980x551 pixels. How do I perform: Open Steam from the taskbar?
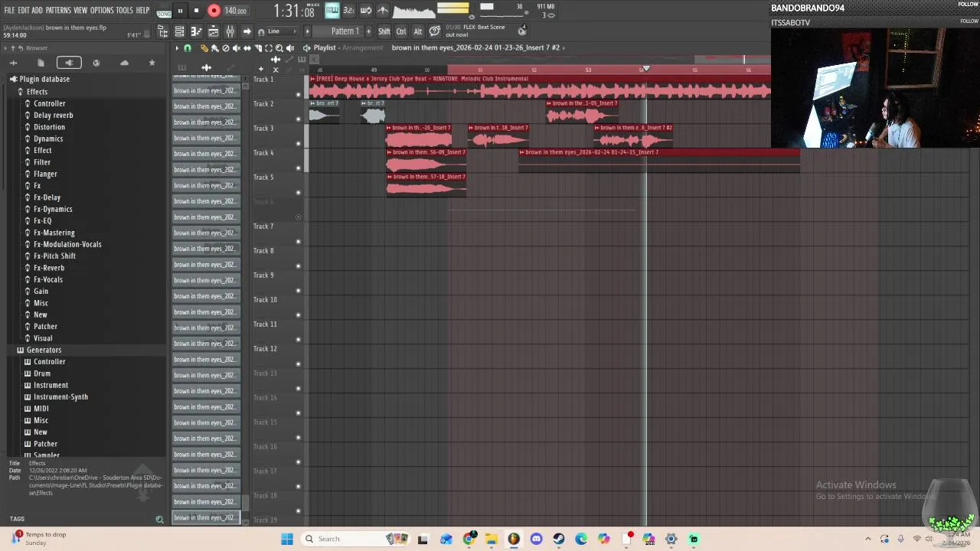[559, 539]
